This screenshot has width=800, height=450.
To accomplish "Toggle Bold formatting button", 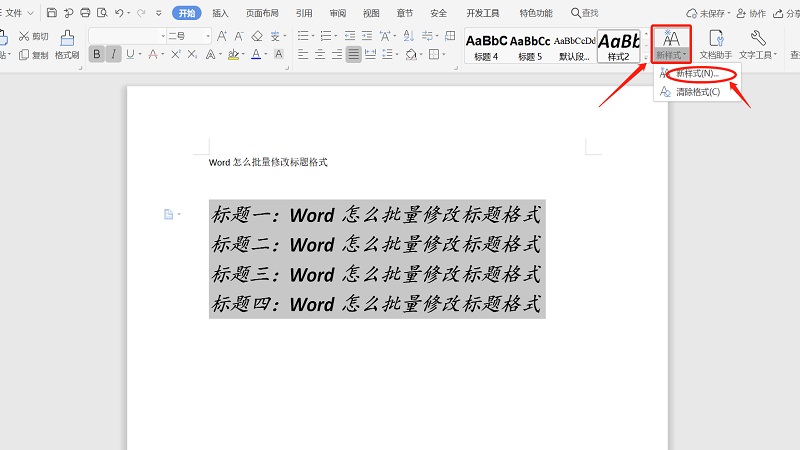I will point(97,54).
